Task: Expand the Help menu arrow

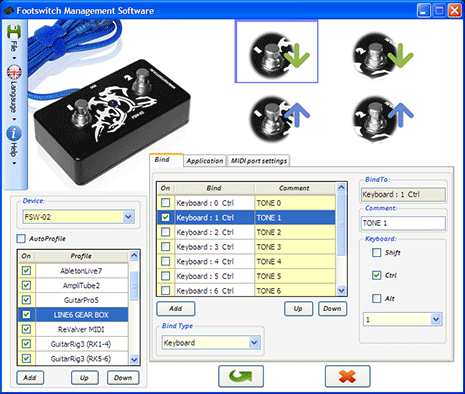Action: click(14, 163)
